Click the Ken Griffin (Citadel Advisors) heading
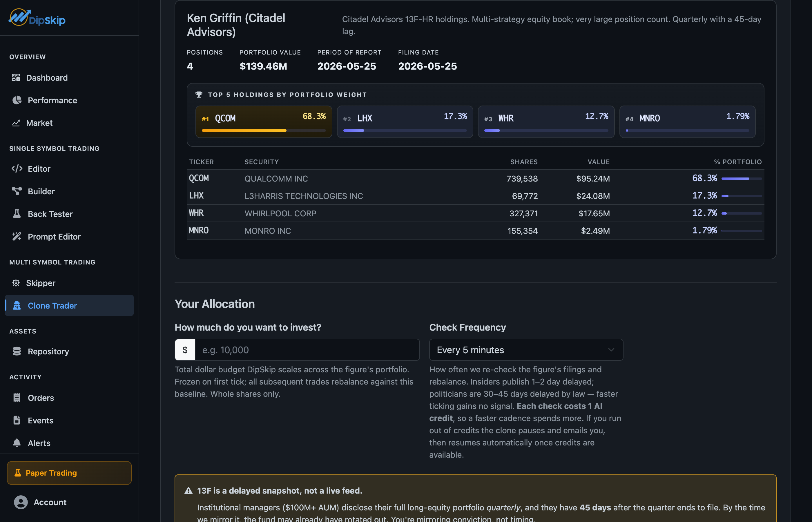 click(x=236, y=25)
